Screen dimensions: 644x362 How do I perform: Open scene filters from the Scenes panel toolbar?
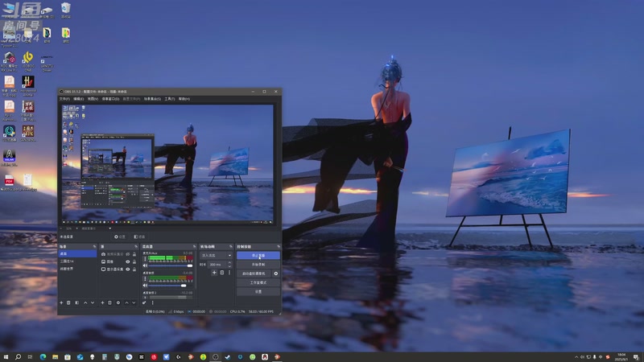point(76,302)
